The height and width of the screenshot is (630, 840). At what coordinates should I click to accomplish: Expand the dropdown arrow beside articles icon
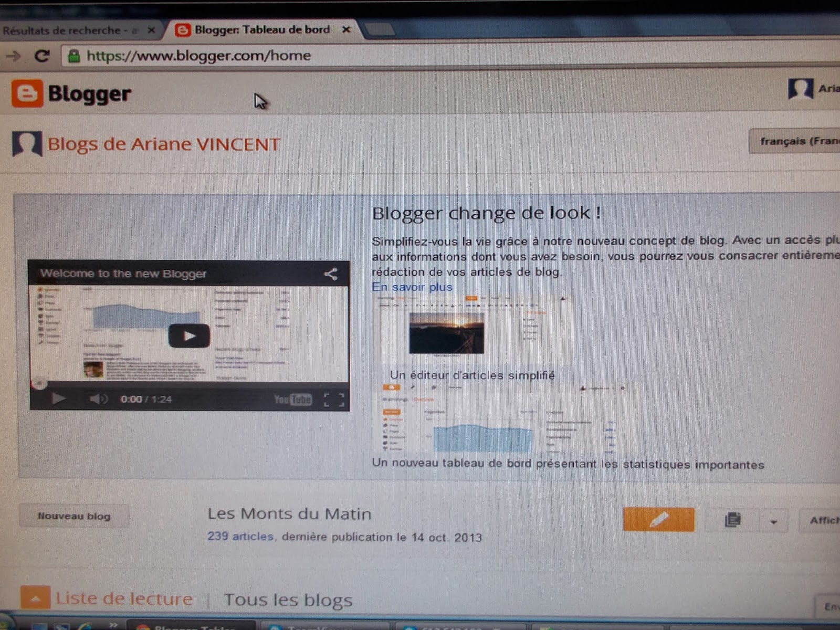click(x=773, y=521)
